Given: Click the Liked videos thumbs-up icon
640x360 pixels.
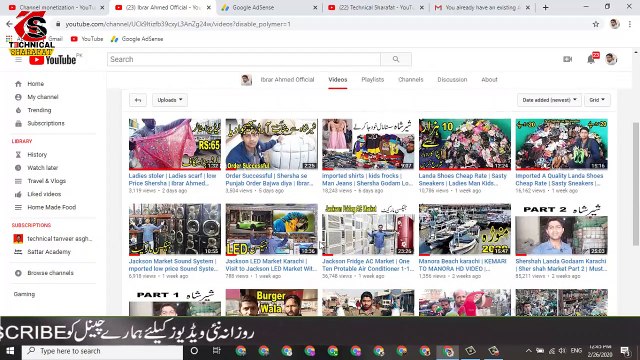Looking at the screenshot, I should tap(18, 194).
